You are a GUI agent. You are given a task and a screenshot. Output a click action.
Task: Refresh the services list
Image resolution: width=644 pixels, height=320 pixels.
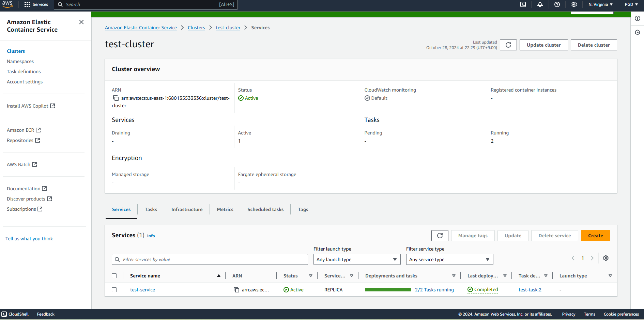click(x=440, y=236)
